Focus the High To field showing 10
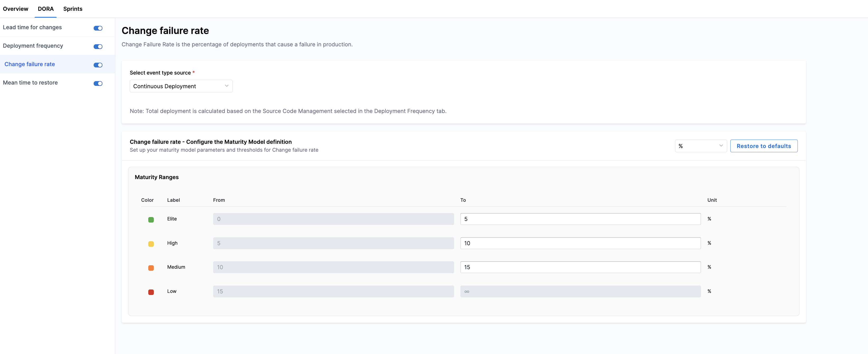Screen dimensions: 868x354 580,243
